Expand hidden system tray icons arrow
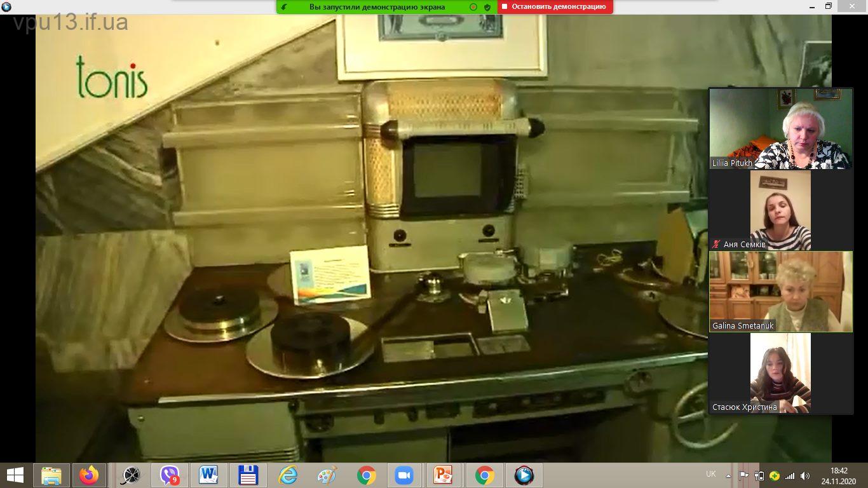The image size is (868, 488). [728, 475]
